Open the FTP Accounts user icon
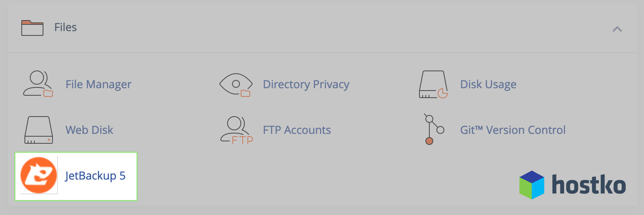The height and width of the screenshot is (215, 644). [x=236, y=130]
